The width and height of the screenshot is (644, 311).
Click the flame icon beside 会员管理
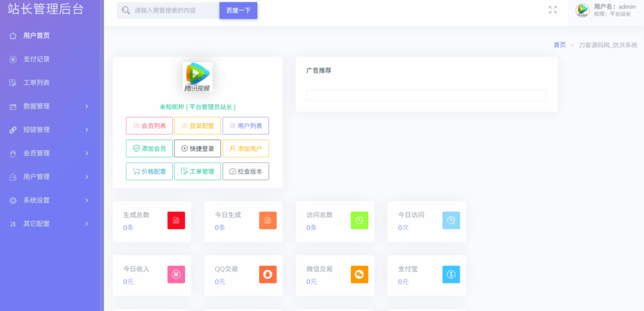click(x=13, y=153)
